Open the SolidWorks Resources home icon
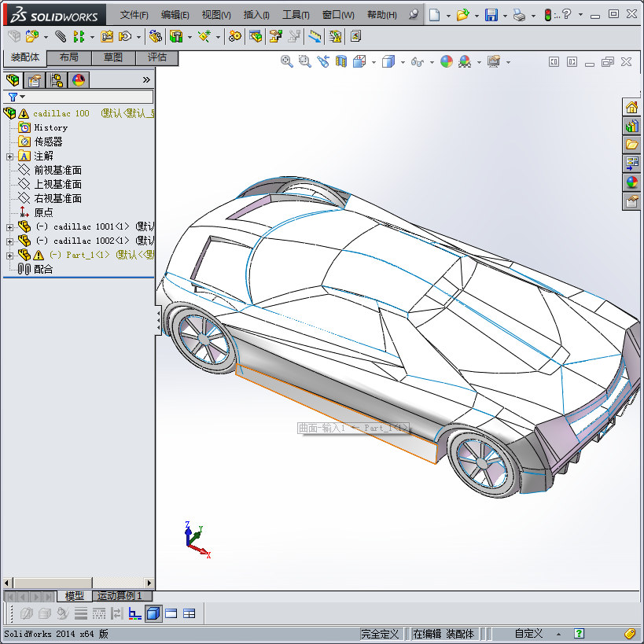 (632, 108)
